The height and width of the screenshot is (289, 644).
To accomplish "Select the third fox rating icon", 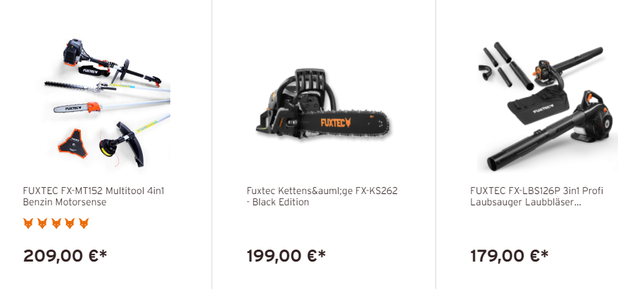I will tap(56, 224).
